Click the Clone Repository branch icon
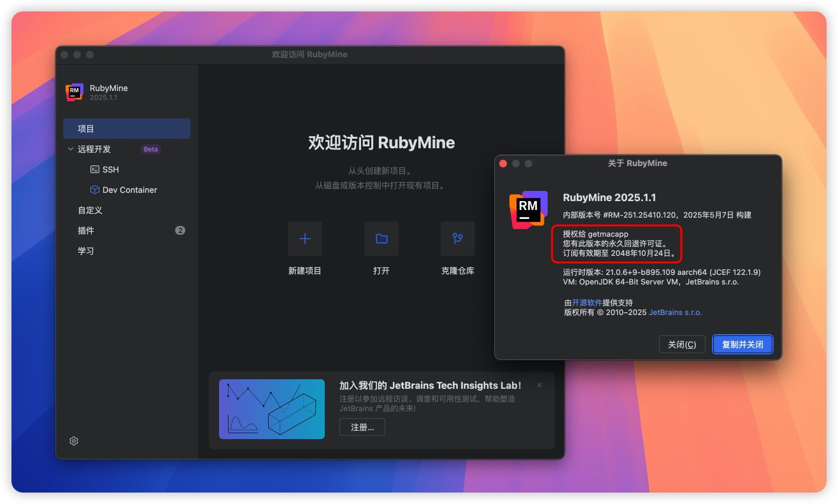This screenshot has height=504, width=838. click(458, 239)
